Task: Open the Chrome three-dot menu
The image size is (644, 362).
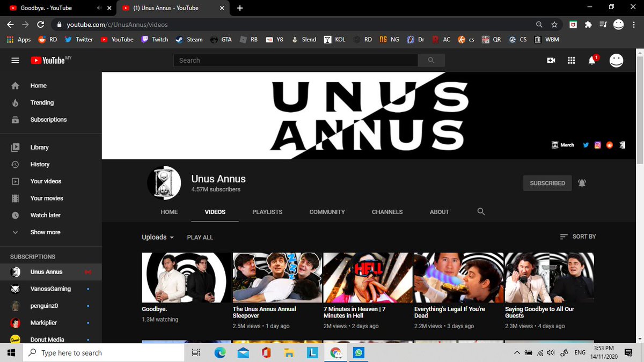Action: (634, 25)
